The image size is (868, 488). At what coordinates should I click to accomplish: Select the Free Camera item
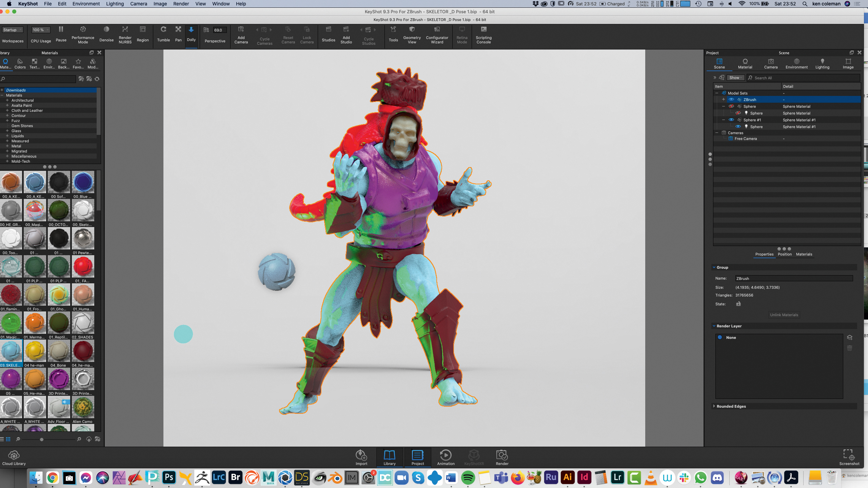click(745, 139)
